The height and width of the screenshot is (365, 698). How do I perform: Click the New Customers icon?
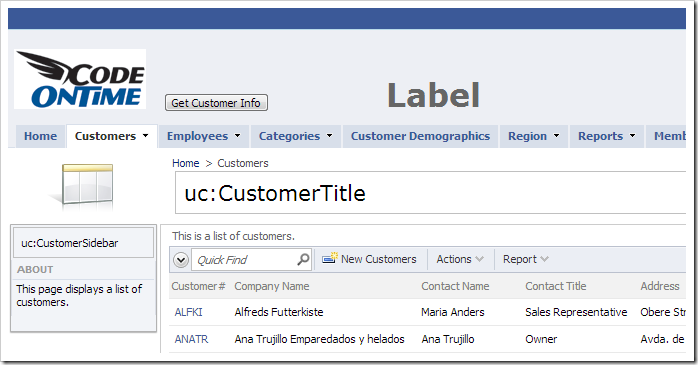click(x=330, y=258)
